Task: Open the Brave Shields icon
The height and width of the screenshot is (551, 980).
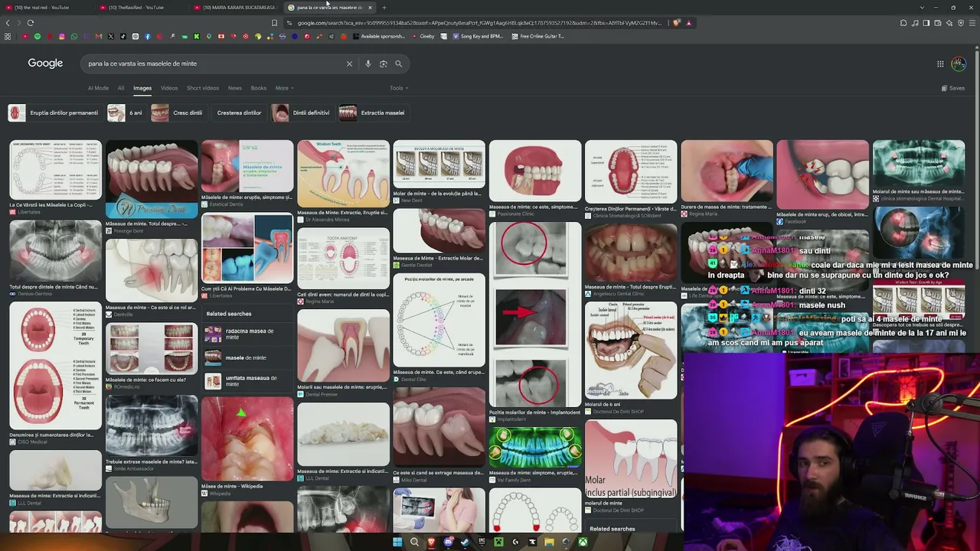Action: [x=676, y=23]
